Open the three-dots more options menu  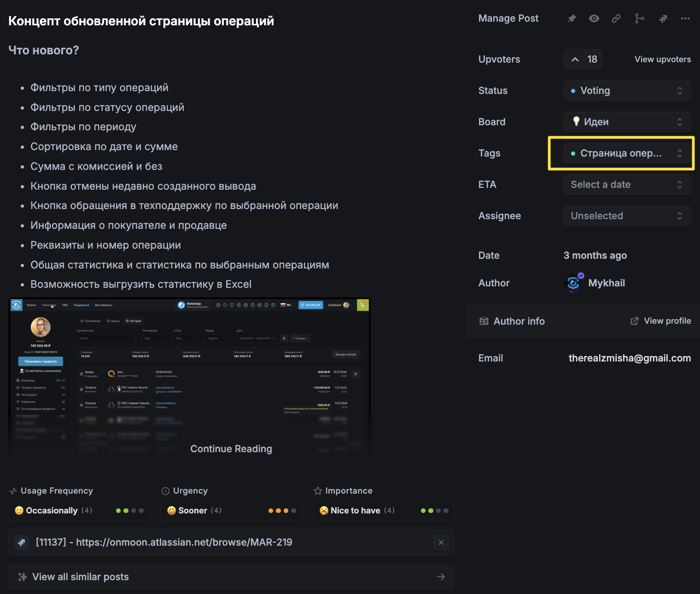[x=685, y=18]
